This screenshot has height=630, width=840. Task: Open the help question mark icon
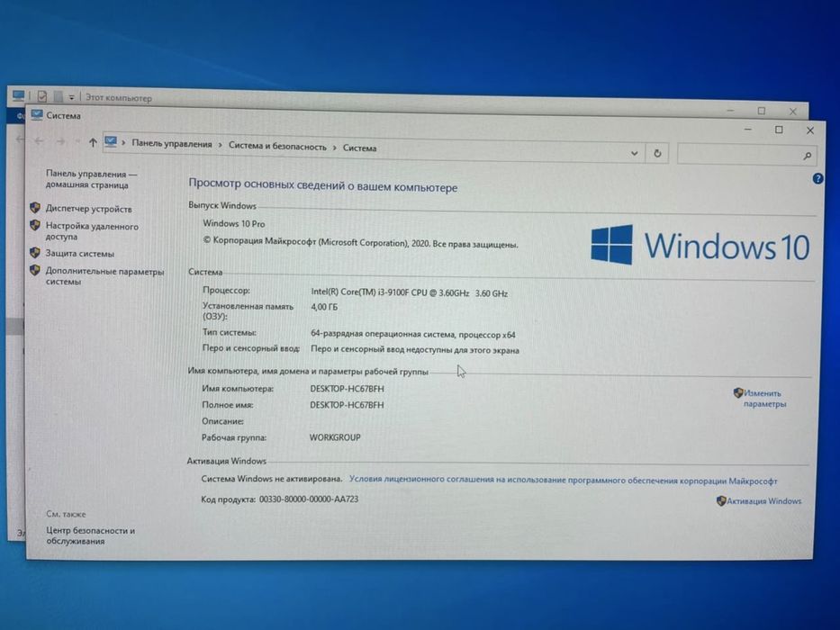817,178
